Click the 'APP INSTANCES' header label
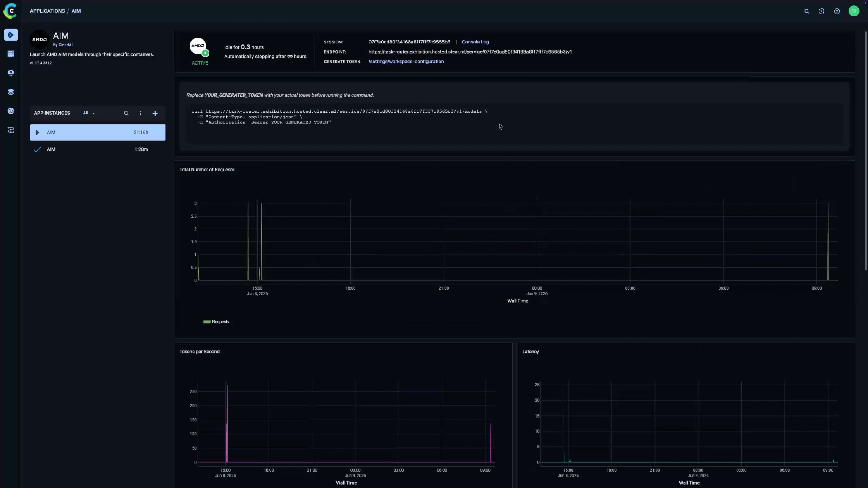This screenshot has height=488, width=868. click(x=52, y=113)
